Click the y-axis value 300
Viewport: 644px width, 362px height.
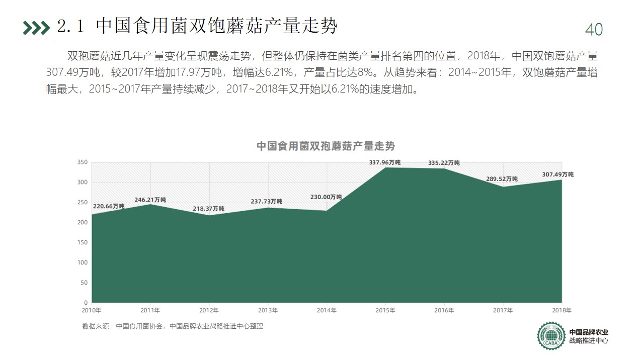point(83,183)
